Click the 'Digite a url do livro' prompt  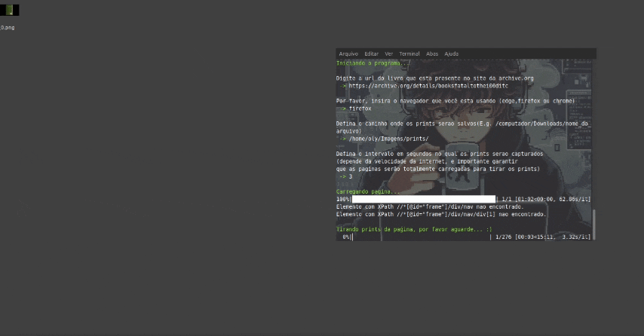pos(434,78)
